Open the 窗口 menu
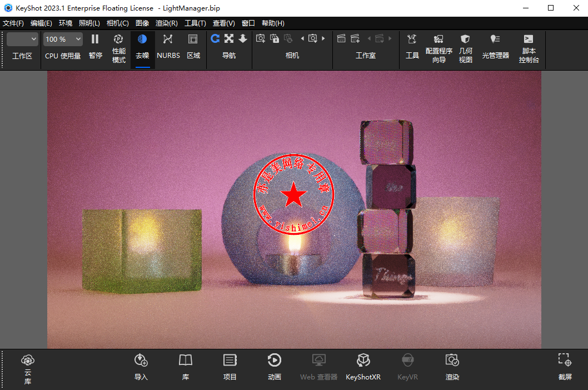This screenshot has height=390, width=588. [x=248, y=23]
